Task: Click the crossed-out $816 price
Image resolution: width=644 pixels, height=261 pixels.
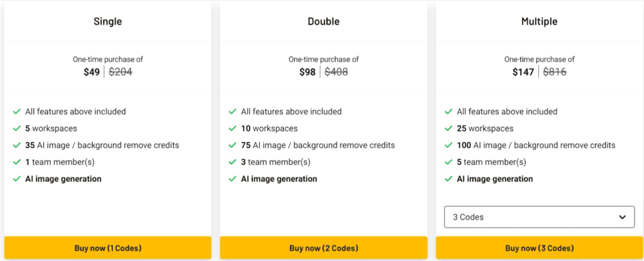Action: click(555, 72)
